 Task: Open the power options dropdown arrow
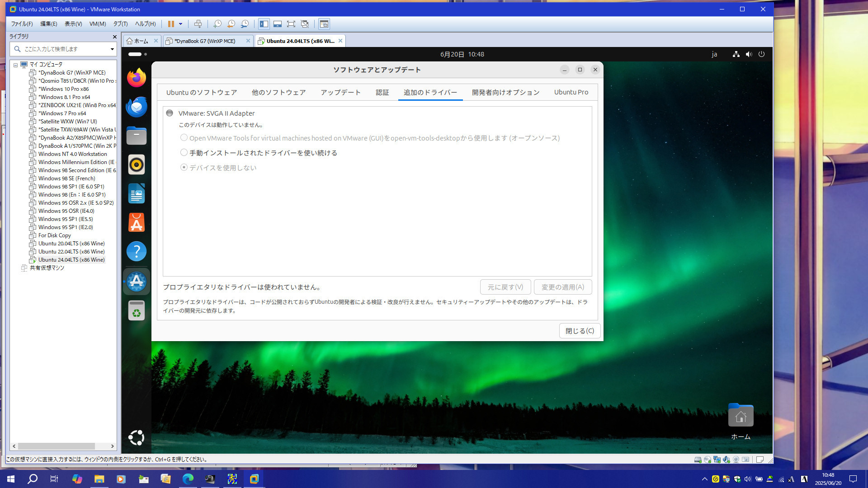180,24
